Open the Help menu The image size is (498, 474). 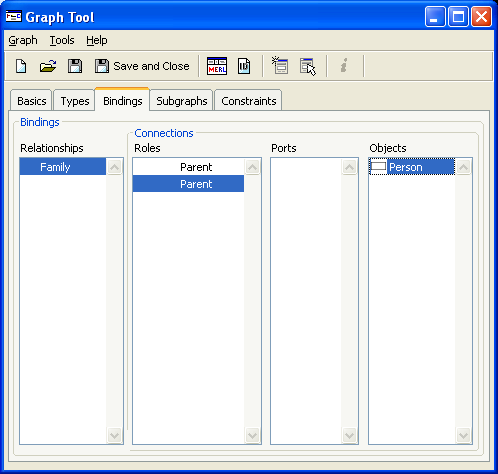pos(97,40)
